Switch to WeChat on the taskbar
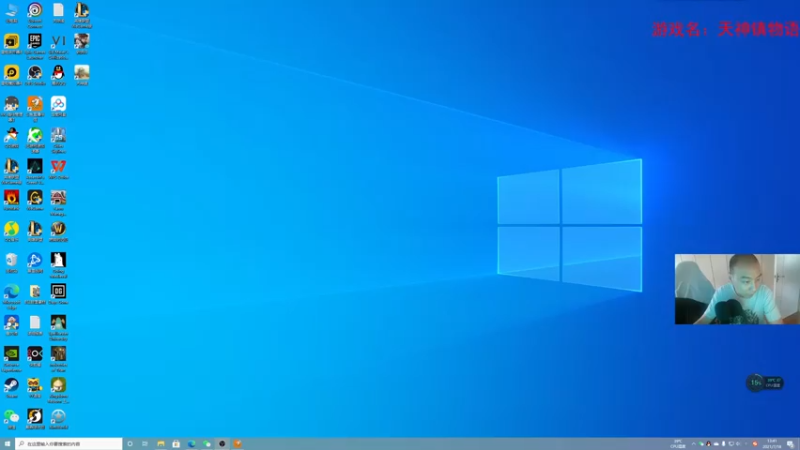The image size is (800, 450). pyautogui.click(x=207, y=444)
